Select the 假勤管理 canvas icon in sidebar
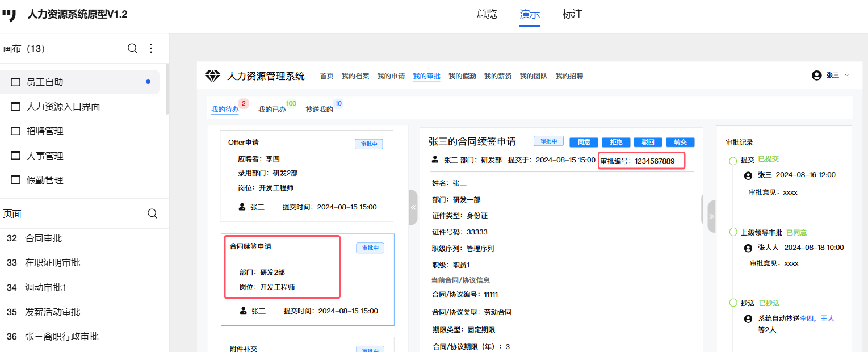 click(16, 181)
